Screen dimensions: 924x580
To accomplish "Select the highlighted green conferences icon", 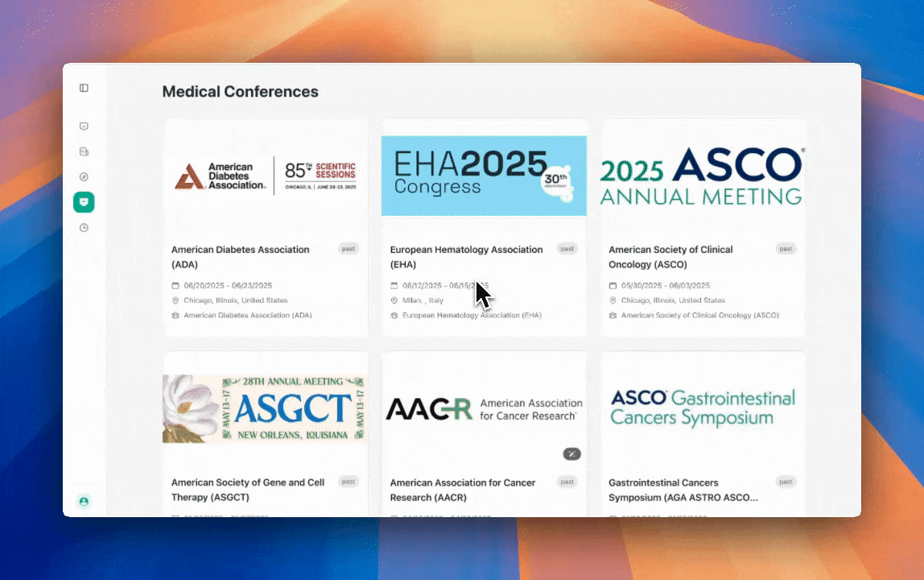I will pyautogui.click(x=84, y=202).
